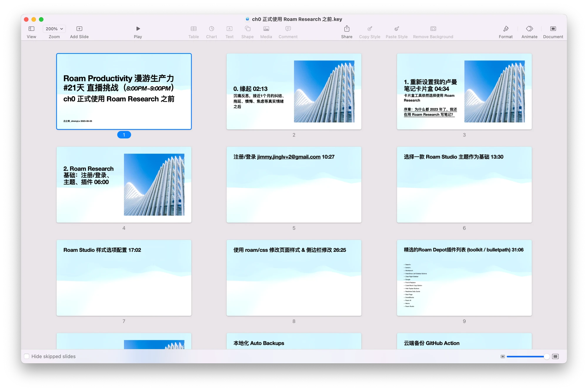Open the 200% Zoom dropdown
The height and width of the screenshot is (391, 588).
tap(54, 29)
